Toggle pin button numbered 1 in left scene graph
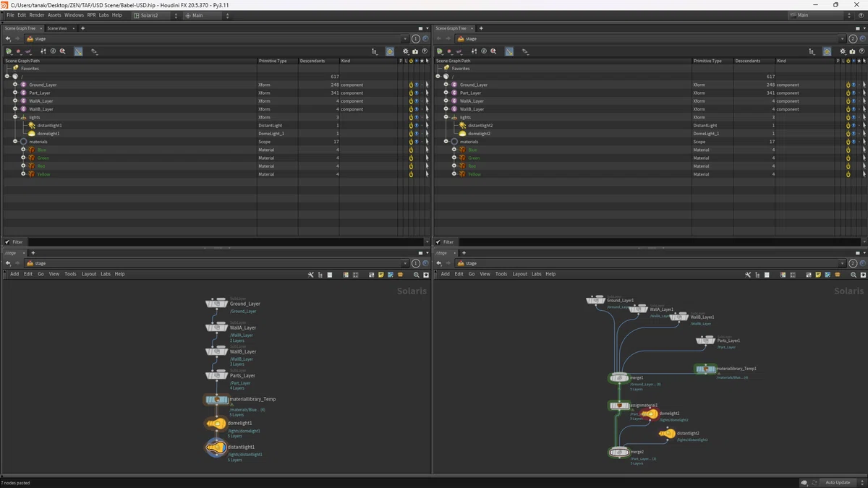 coord(416,39)
